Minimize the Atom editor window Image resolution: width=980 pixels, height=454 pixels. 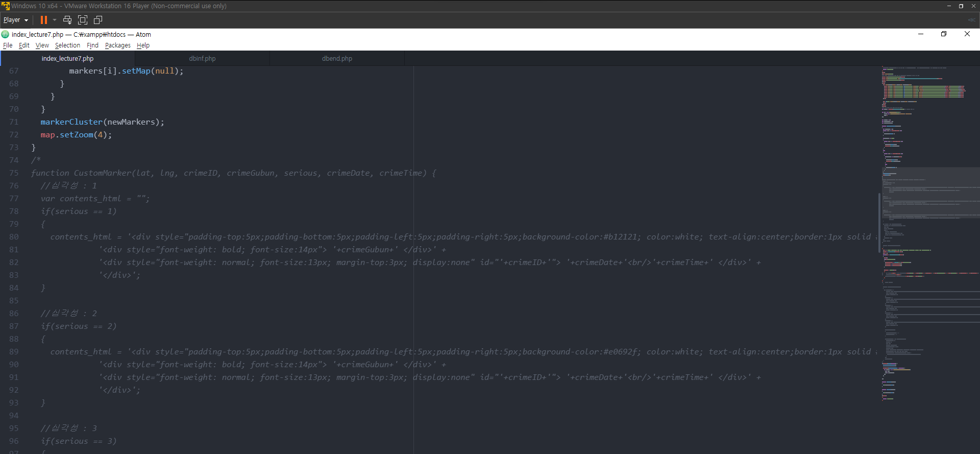pos(921,34)
